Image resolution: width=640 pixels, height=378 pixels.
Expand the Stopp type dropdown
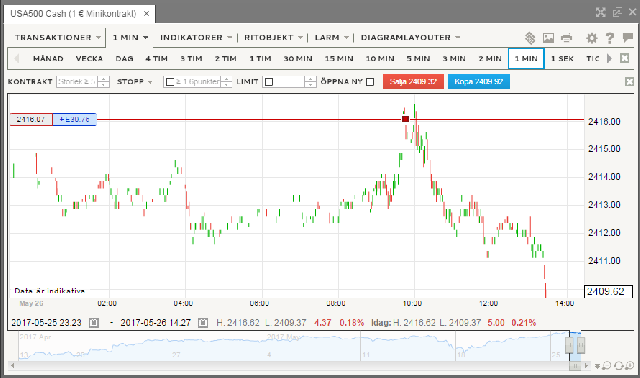click(134, 82)
